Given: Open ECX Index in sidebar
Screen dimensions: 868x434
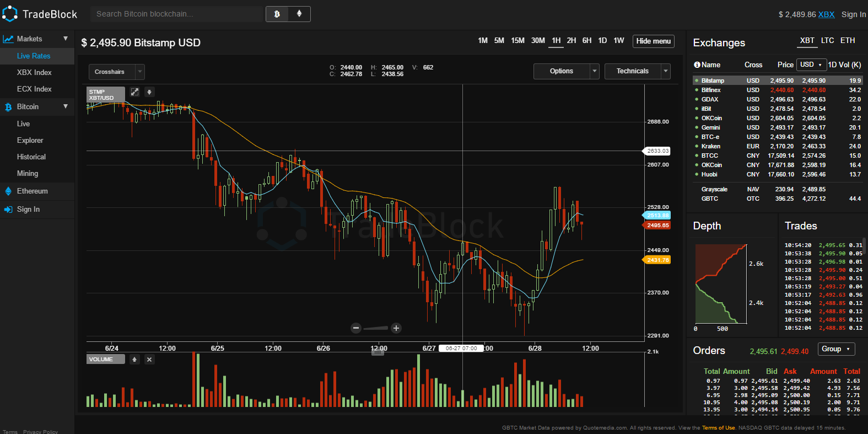Looking at the screenshot, I should coord(34,89).
